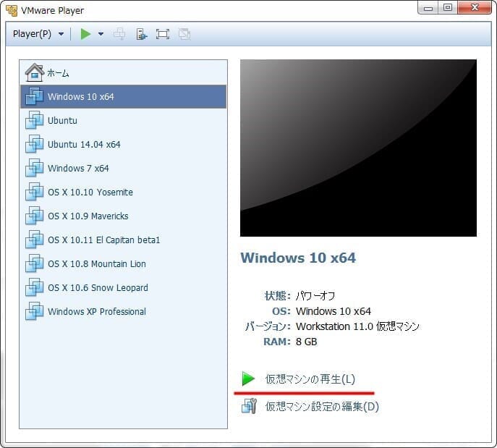The height and width of the screenshot is (448, 497).
Task: Go to the ホーム home entry
Action: 58,73
